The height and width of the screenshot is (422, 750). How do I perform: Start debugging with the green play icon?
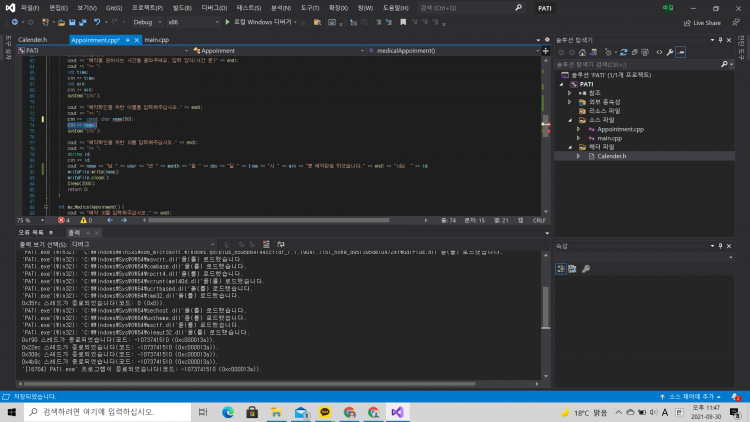(x=228, y=22)
